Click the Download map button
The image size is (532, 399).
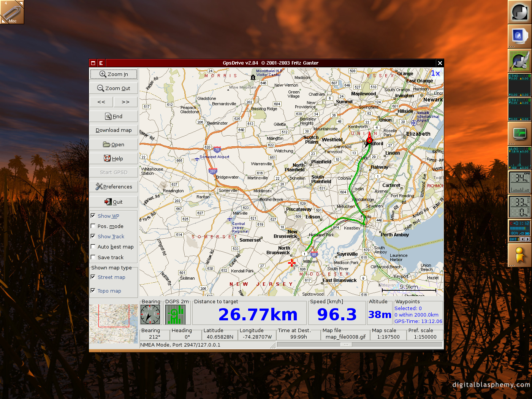[114, 130]
